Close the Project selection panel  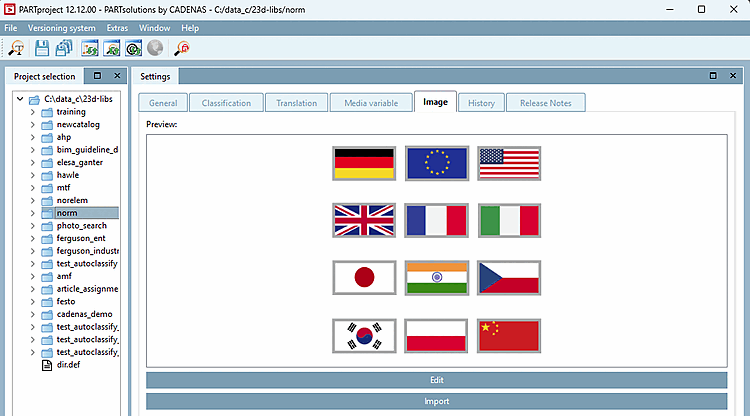117,76
